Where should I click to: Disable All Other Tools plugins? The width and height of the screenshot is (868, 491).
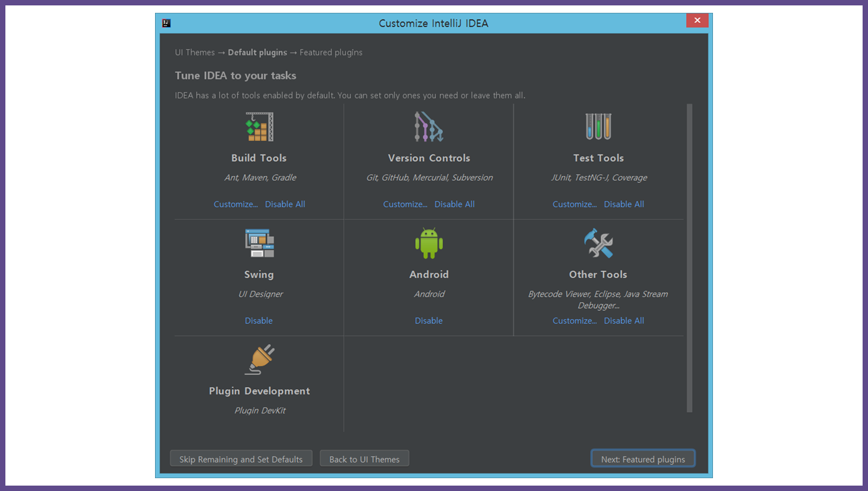(x=624, y=321)
